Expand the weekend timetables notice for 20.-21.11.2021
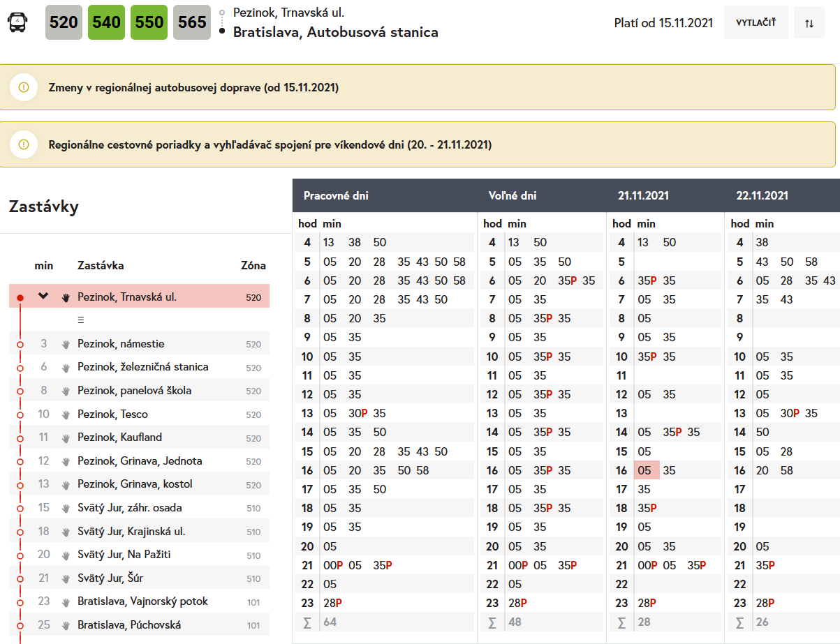This screenshot has height=644, width=840. [x=270, y=144]
